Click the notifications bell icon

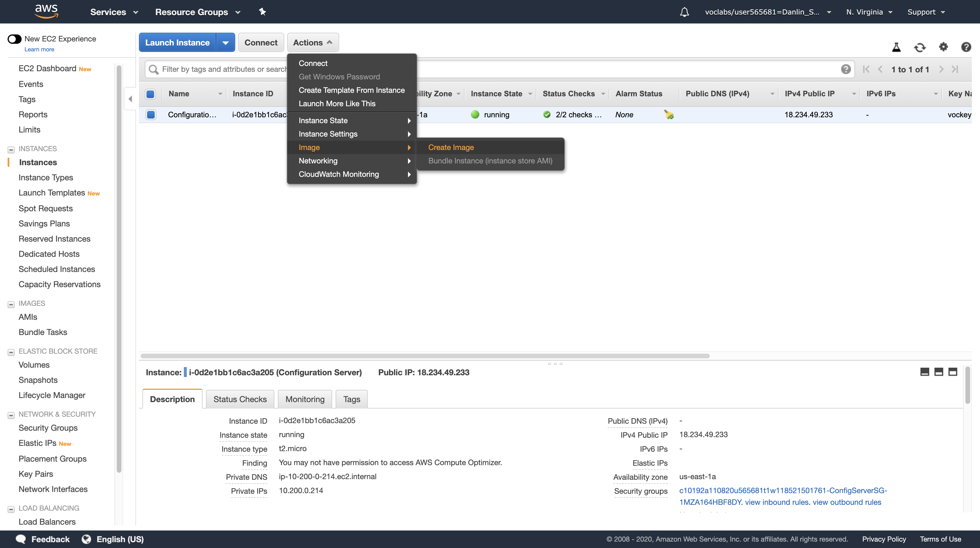(x=684, y=12)
